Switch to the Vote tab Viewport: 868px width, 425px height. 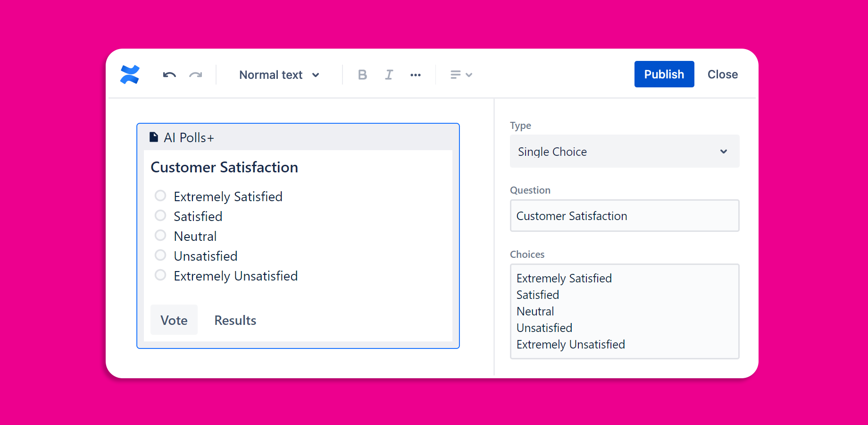(x=174, y=320)
